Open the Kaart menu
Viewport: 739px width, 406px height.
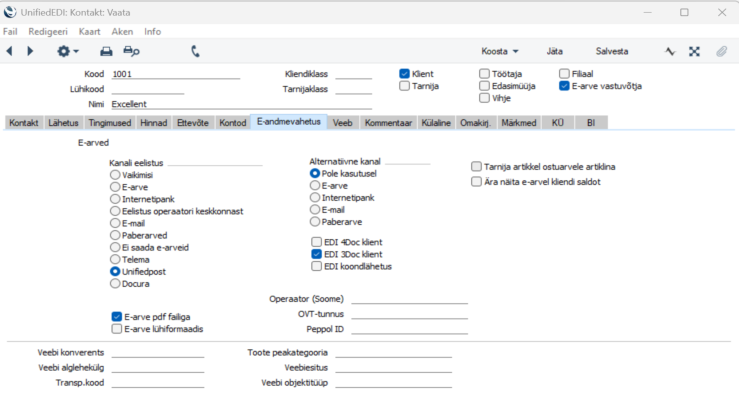click(x=89, y=32)
